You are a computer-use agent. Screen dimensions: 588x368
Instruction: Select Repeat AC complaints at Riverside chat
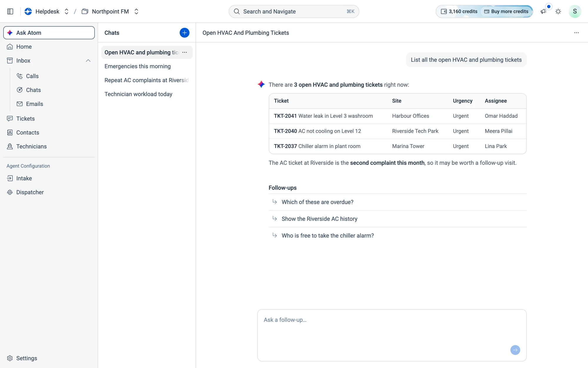pyautogui.click(x=147, y=80)
